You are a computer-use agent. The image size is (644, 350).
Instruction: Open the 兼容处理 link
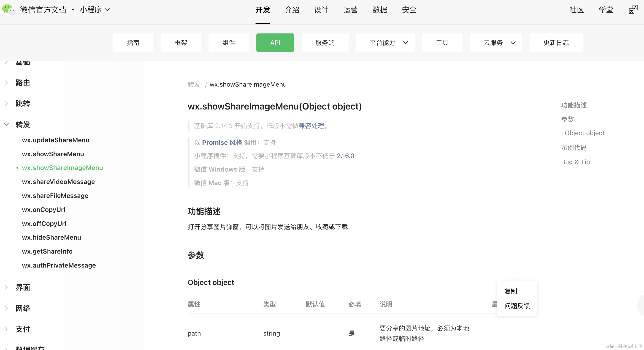click(311, 126)
